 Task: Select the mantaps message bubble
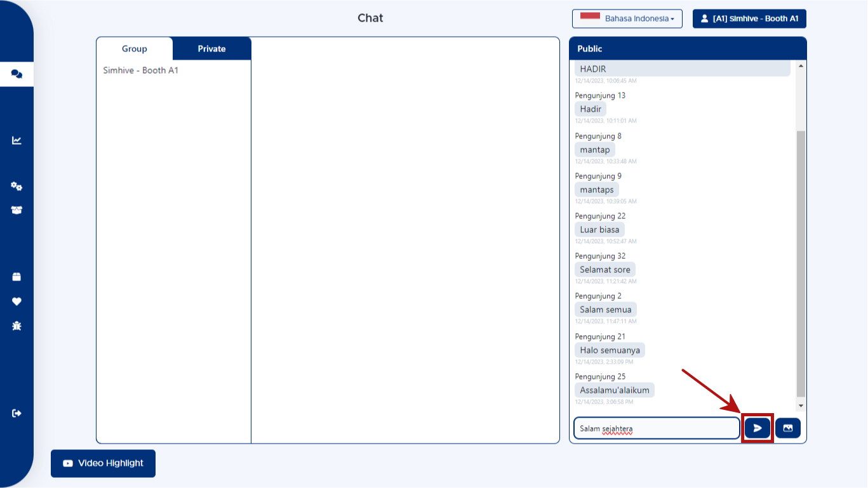(x=597, y=190)
